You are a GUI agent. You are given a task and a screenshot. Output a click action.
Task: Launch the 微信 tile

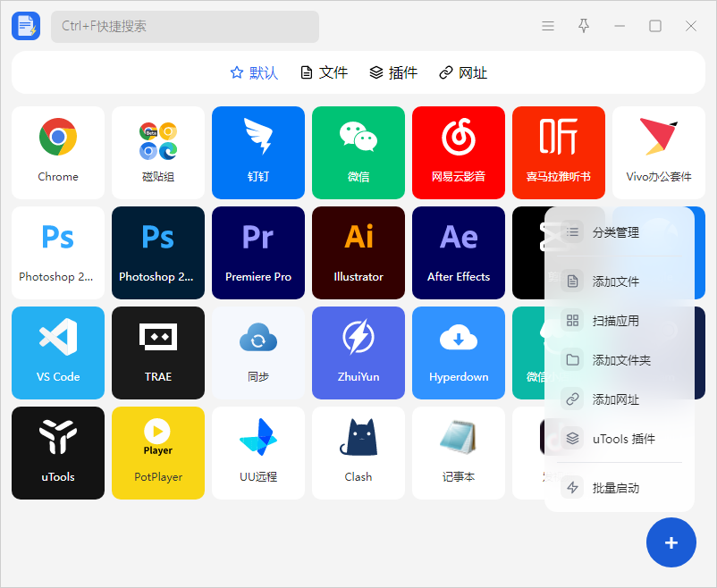click(358, 153)
